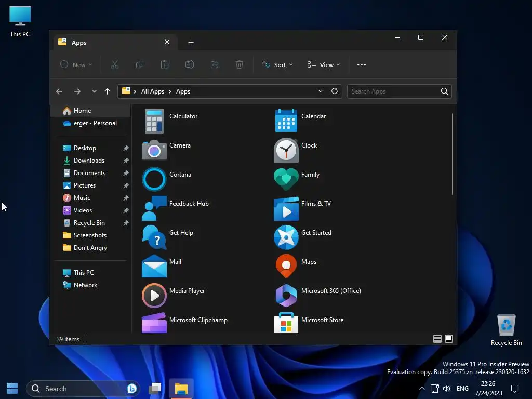Launch the Camera app icon
The image size is (532, 399).
point(154,150)
